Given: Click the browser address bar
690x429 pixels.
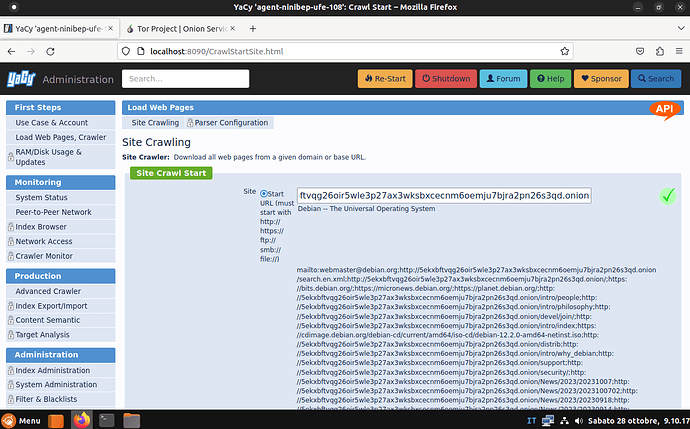Looking at the screenshot, I should (x=345, y=51).
